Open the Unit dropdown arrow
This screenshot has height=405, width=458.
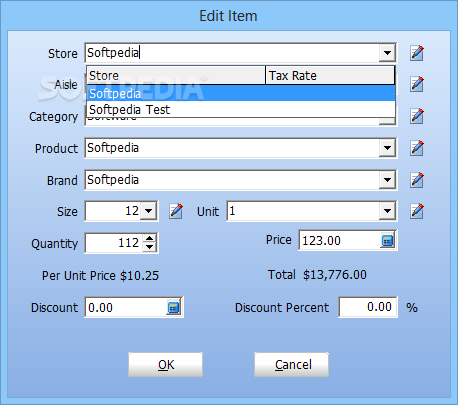(x=387, y=211)
